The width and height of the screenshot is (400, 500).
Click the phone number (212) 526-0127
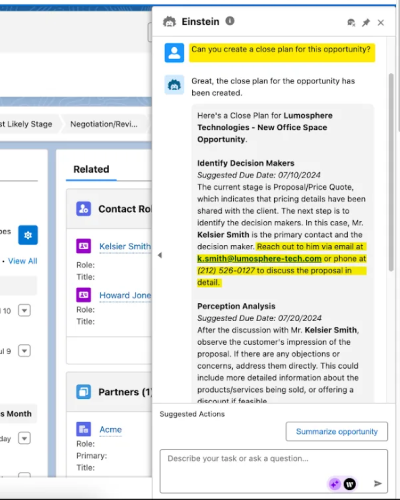226,271
